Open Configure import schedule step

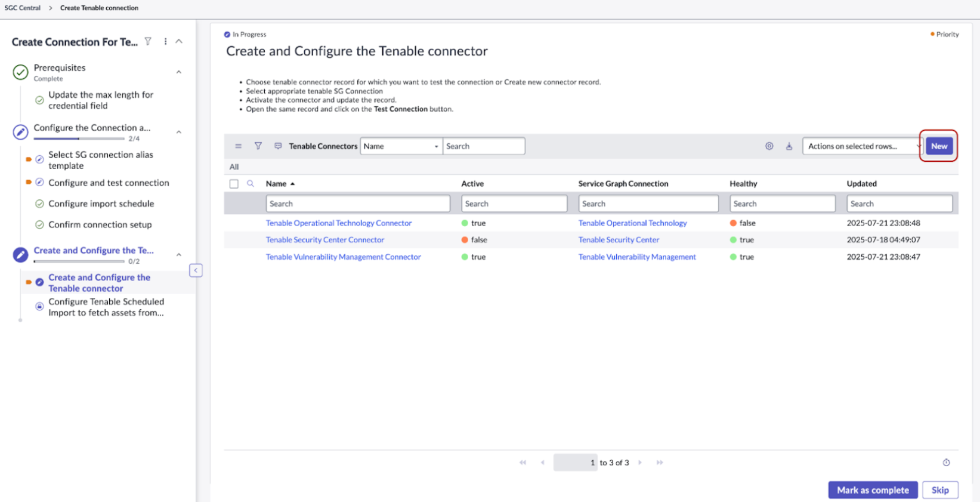[x=101, y=204]
